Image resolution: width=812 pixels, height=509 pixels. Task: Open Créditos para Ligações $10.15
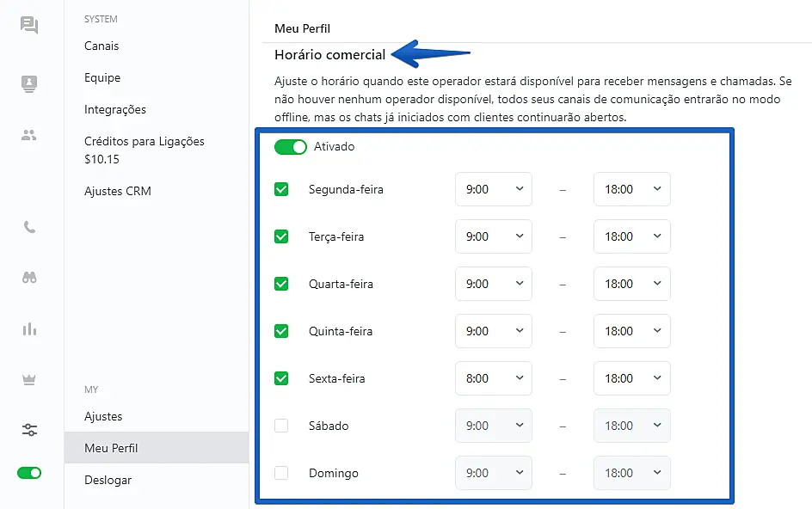point(144,150)
